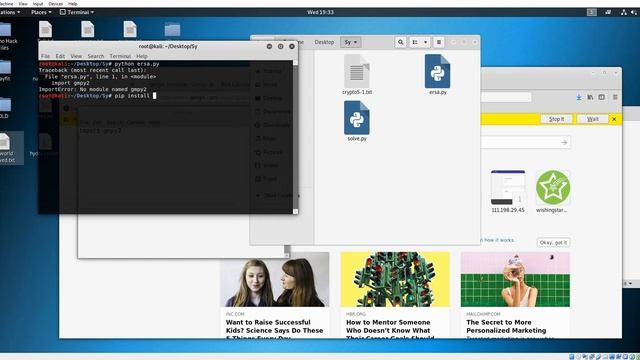The image size is (640, 360).
Task: Open the terminal Edit menu
Action: pos(60,56)
